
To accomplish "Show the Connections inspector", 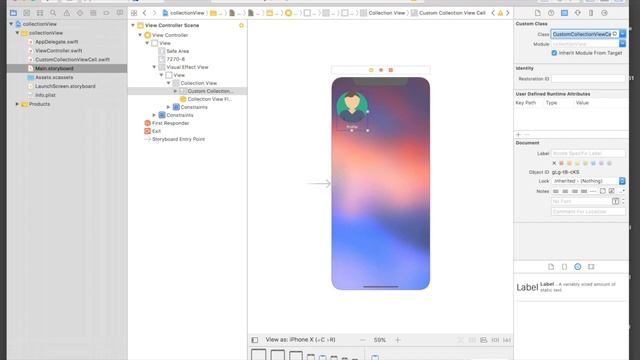I will click(604, 13).
